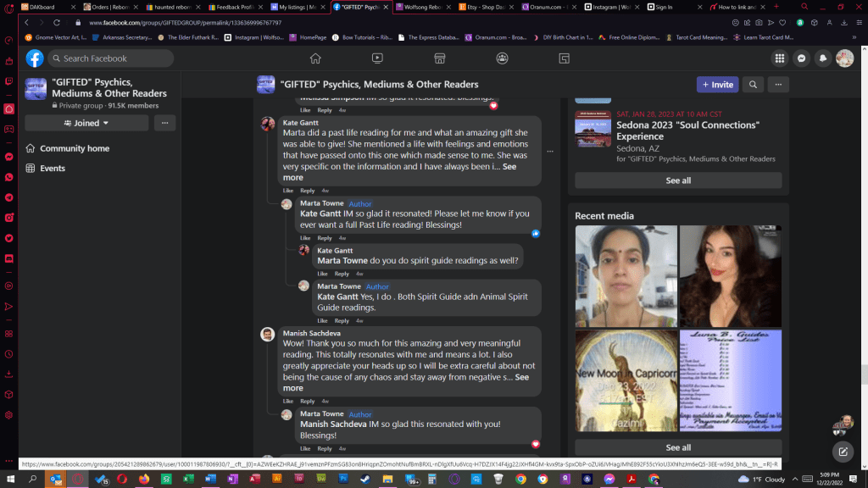The image size is (868, 488).
Task: Open the group options ellipsis beside Joined
Action: (164, 123)
